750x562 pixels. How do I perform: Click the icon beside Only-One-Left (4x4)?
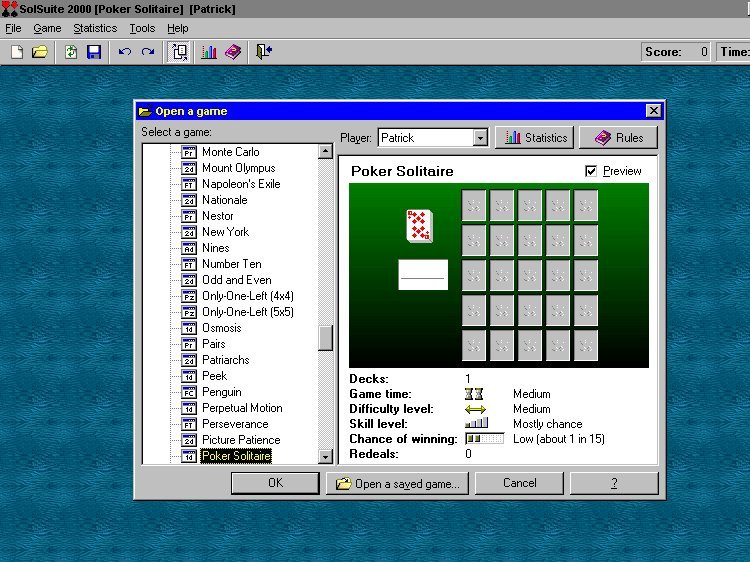189,296
